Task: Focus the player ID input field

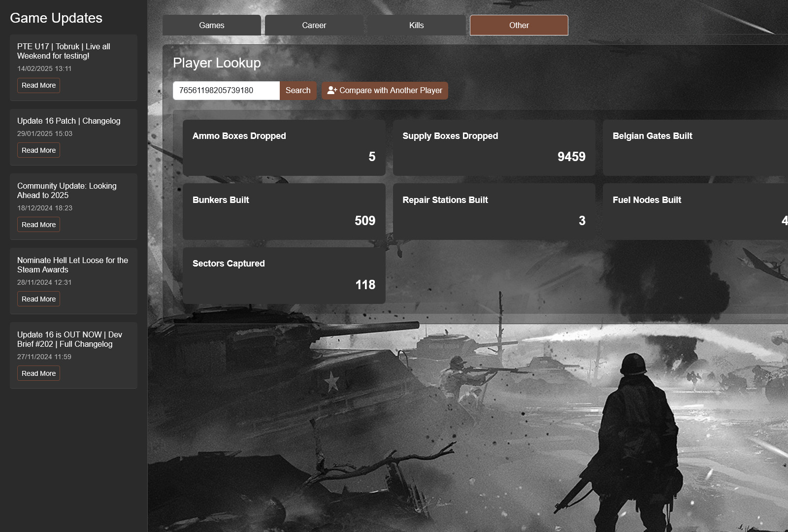Action: click(x=226, y=91)
